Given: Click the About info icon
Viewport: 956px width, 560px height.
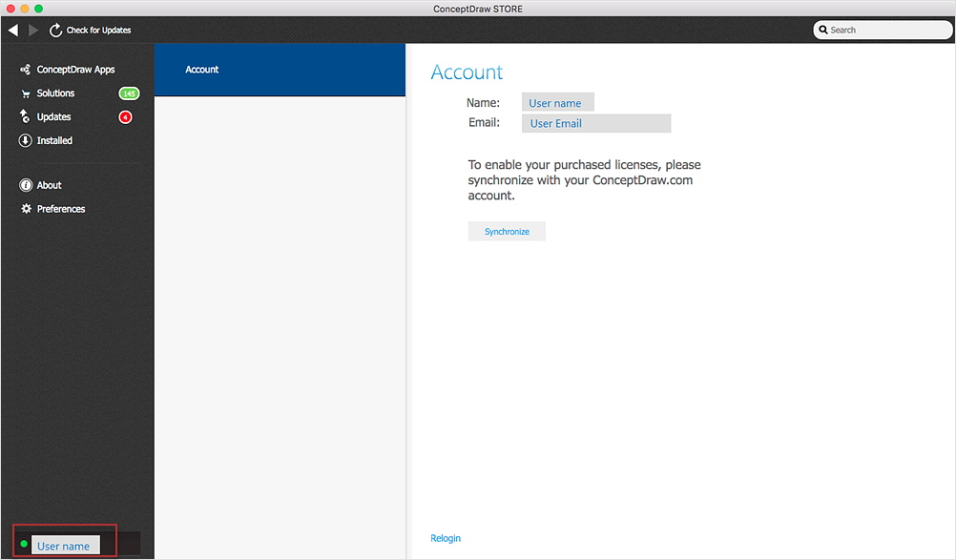Looking at the screenshot, I should [x=26, y=185].
